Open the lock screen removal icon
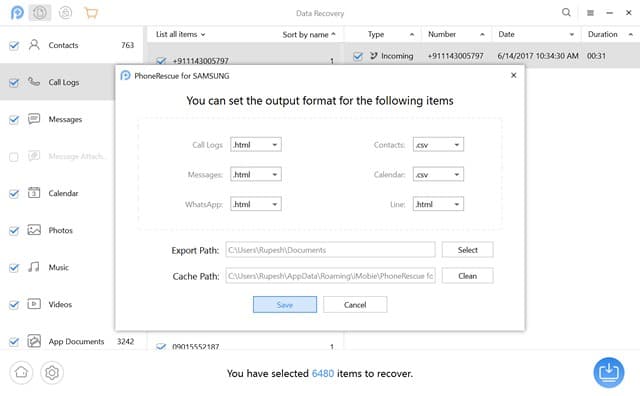Viewport: 640px width, 396px height. [x=65, y=13]
